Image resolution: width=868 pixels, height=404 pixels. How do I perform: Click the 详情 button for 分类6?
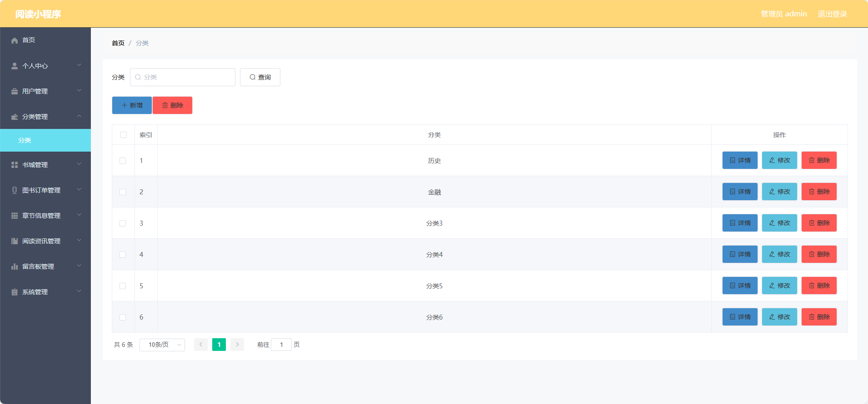[740, 317]
